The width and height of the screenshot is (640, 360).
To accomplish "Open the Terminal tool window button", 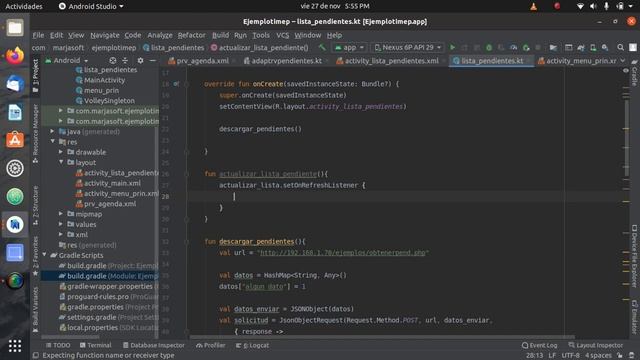I will click(96, 345).
